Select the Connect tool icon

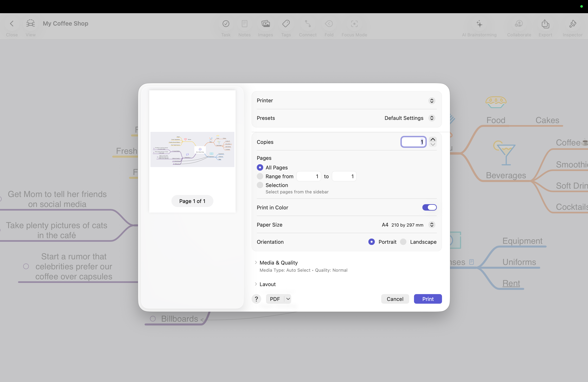[308, 23]
